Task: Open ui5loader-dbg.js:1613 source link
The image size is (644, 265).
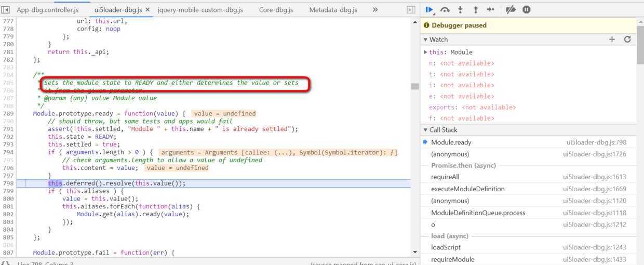Action: tap(595, 177)
